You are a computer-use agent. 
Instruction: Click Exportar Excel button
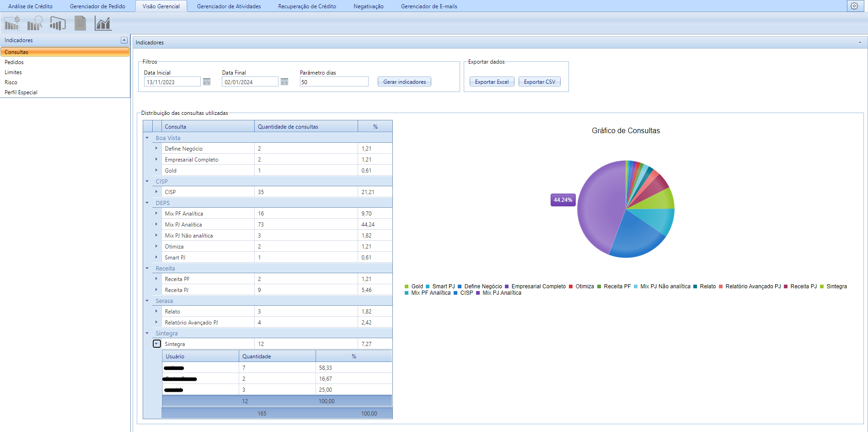click(x=492, y=81)
